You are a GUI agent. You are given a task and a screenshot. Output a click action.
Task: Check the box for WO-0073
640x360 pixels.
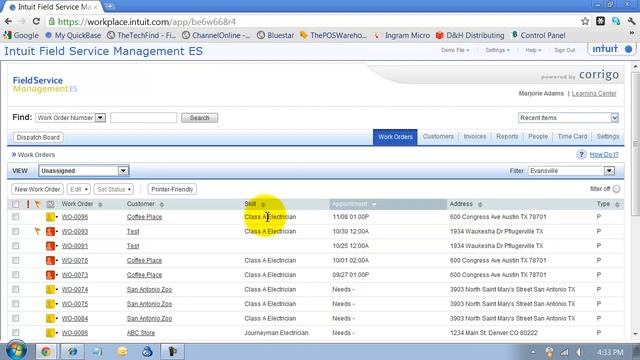click(16, 275)
